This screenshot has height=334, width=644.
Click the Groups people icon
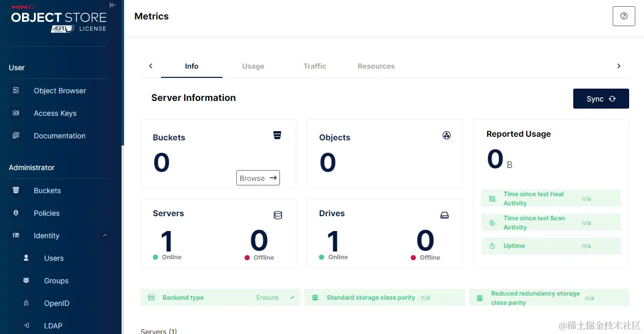26,280
